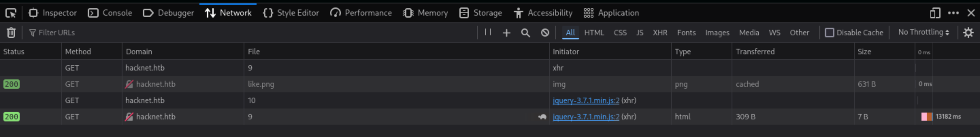Open the DevTools three-dot options menu
980x137 pixels.
pos(953,13)
